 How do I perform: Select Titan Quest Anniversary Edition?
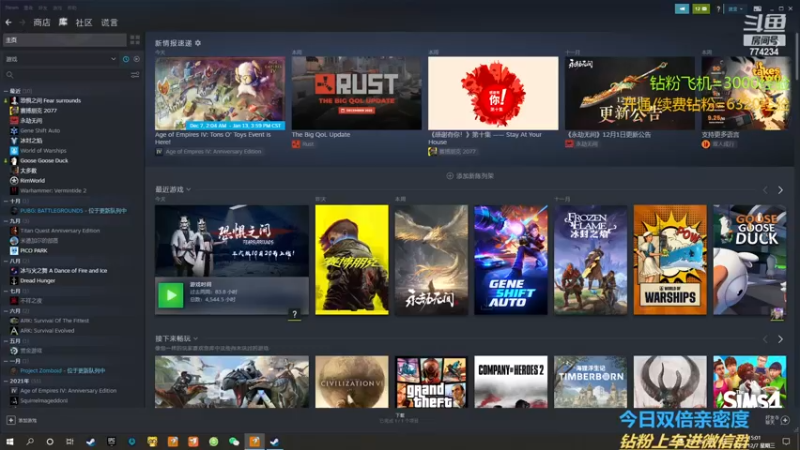(60, 231)
